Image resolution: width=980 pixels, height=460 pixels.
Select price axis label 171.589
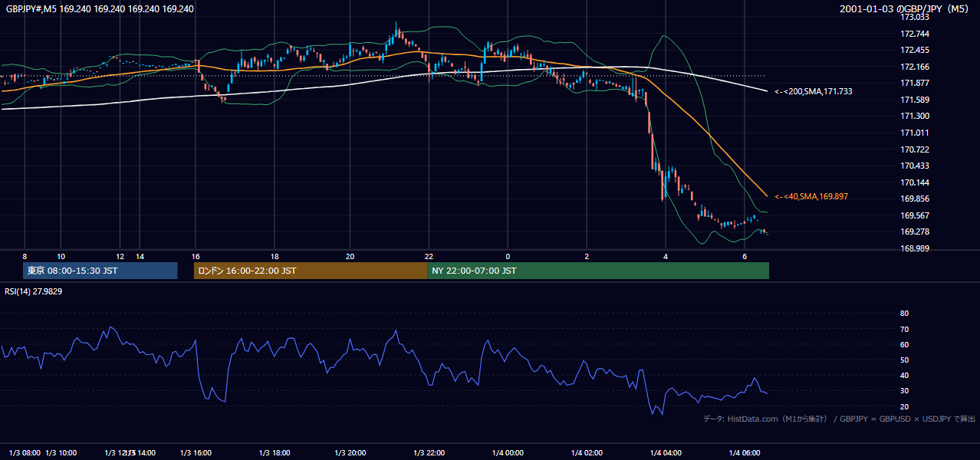913,100
